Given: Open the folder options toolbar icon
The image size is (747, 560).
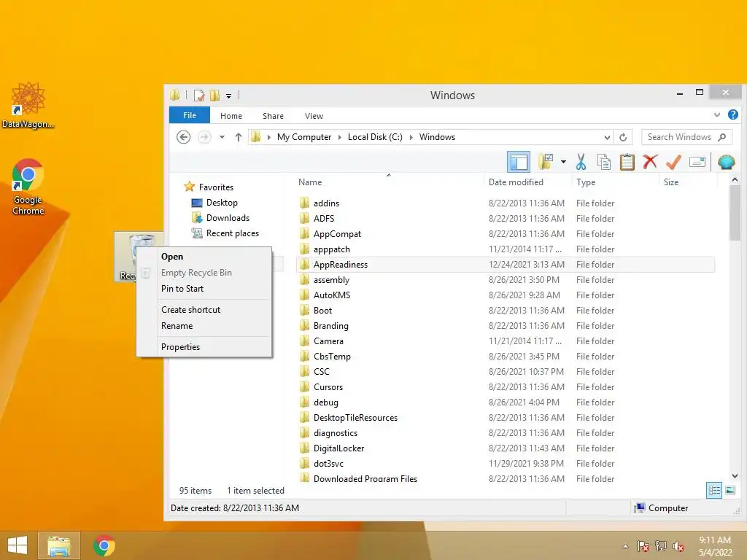Looking at the screenshot, I should 546,162.
